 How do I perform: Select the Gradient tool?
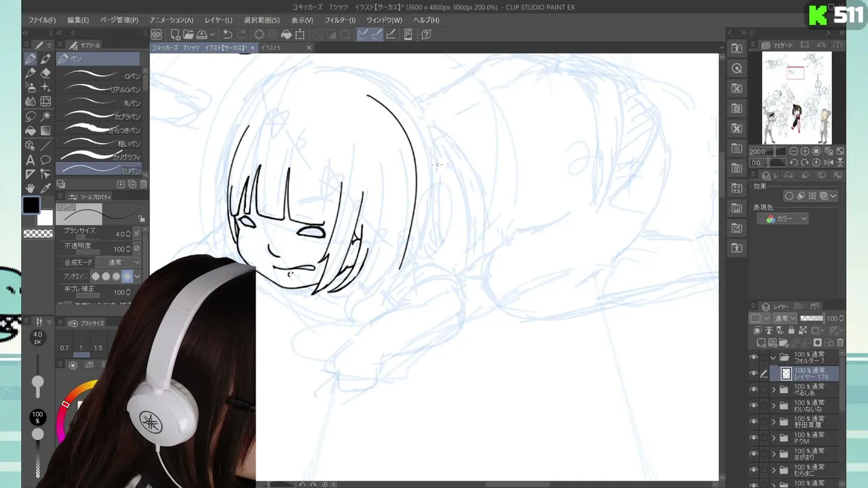(45, 130)
